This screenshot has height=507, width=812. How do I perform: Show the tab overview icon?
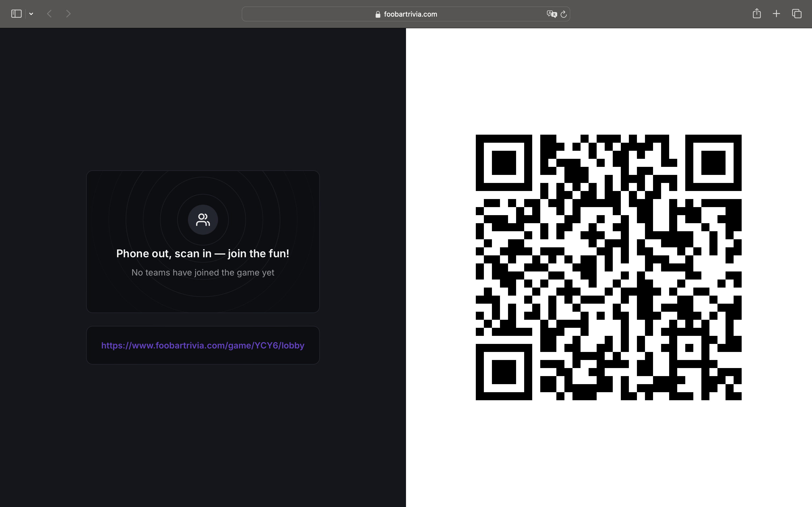[x=797, y=14]
